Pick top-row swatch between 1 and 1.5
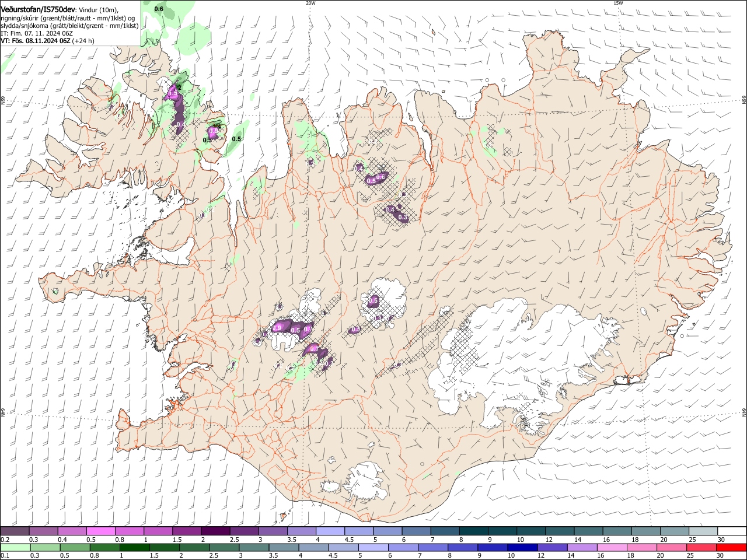Screen dimensions: 747x560 click(158, 531)
